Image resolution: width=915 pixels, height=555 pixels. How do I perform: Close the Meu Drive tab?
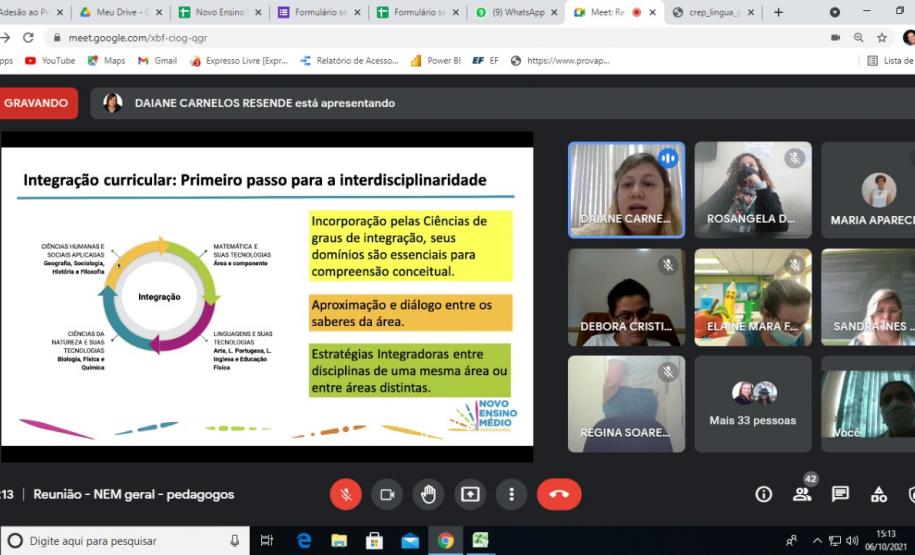(x=159, y=12)
